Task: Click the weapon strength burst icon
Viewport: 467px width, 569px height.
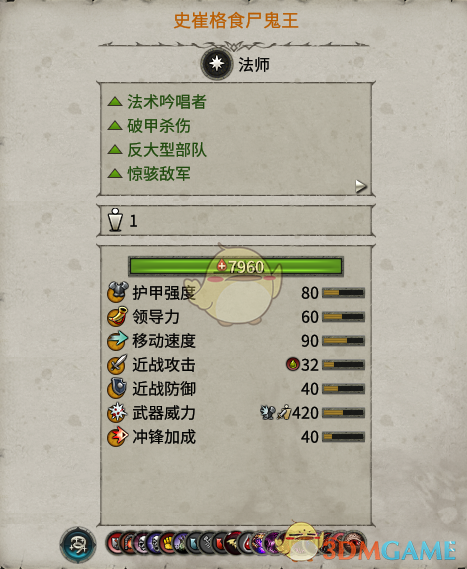Action: (x=117, y=413)
